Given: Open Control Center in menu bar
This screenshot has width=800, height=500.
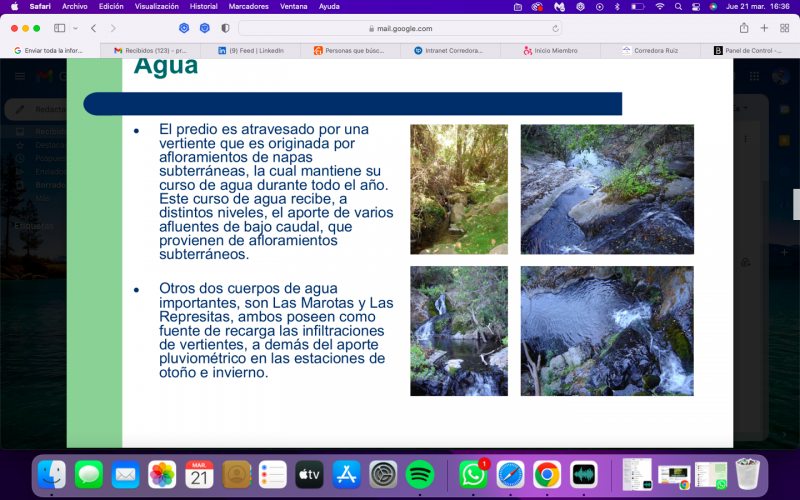Looking at the screenshot, I should pyautogui.click(x=696, y=7).
